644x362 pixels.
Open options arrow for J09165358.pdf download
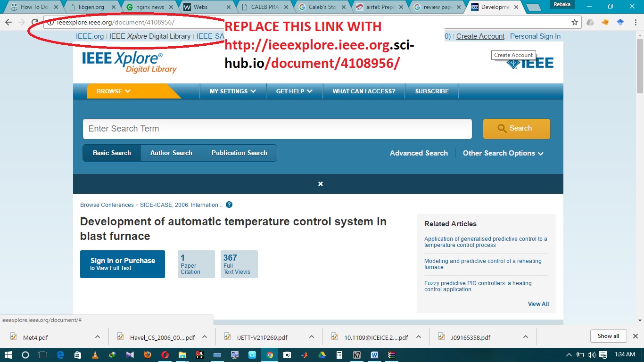(526, 337)
